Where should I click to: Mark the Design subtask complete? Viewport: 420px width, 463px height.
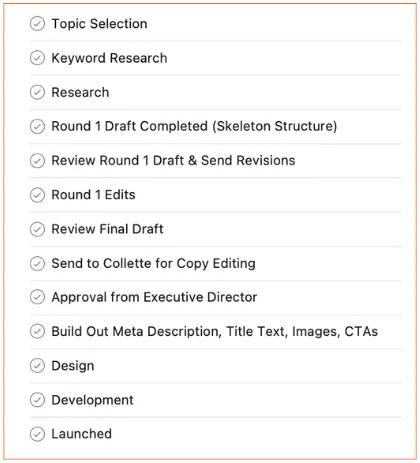click(x=37, y=366)
